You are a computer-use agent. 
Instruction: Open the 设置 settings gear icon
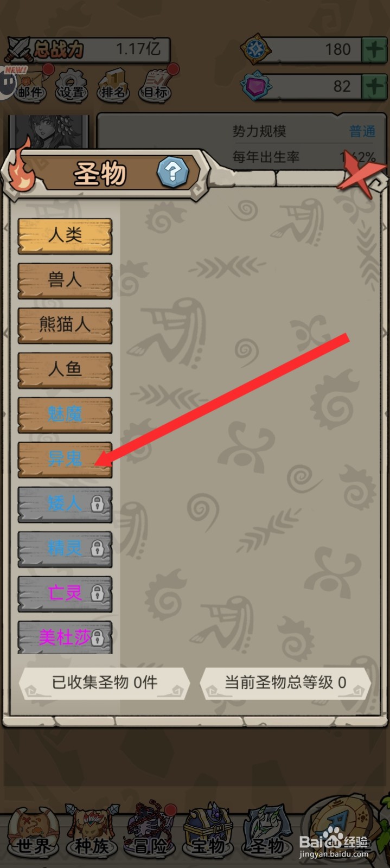pos(72,84)
